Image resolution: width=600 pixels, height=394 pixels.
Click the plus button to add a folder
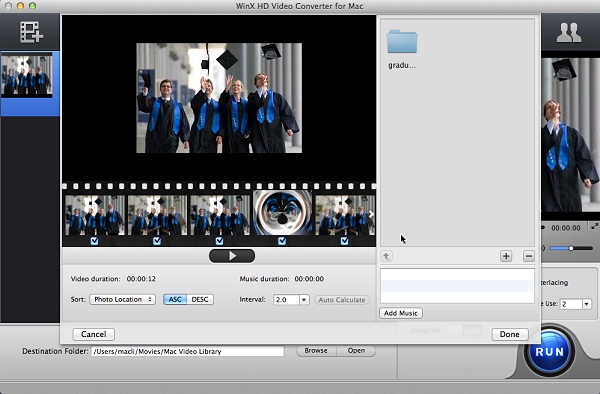point(506,256)
